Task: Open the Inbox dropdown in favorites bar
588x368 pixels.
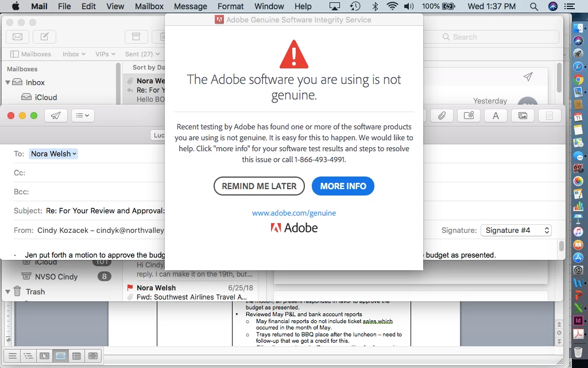Action: click(74, 54)
